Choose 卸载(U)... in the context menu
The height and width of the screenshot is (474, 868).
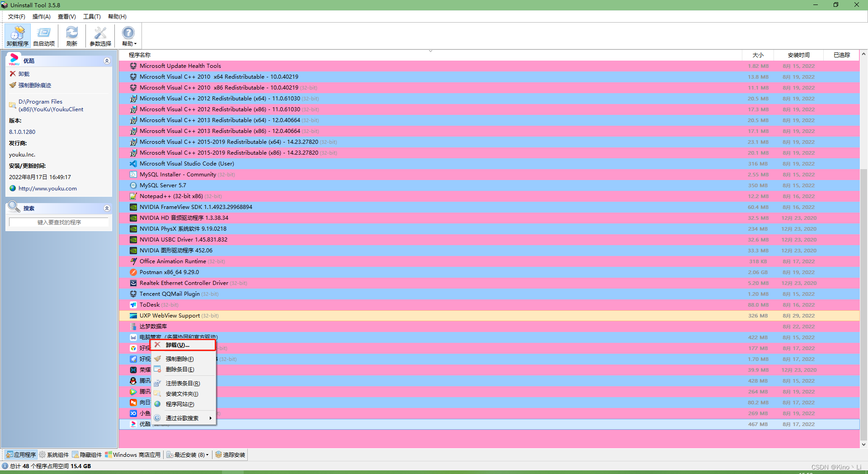[x=184, y=345]
